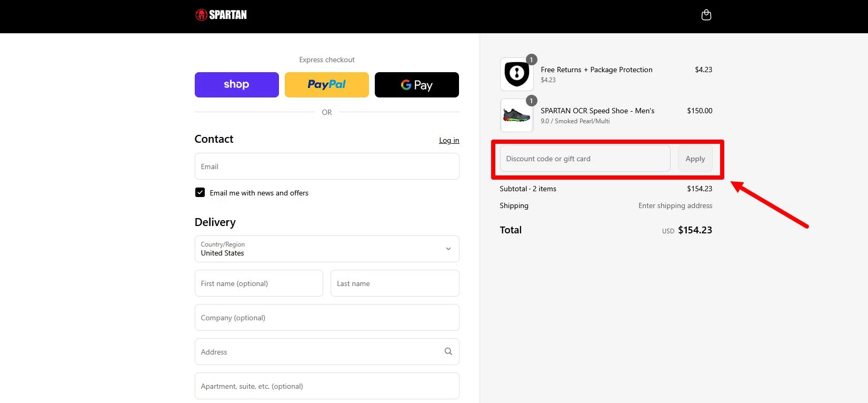The image size is (868, 403).
Task: Select the First name (optional) field
Action: 258,283
